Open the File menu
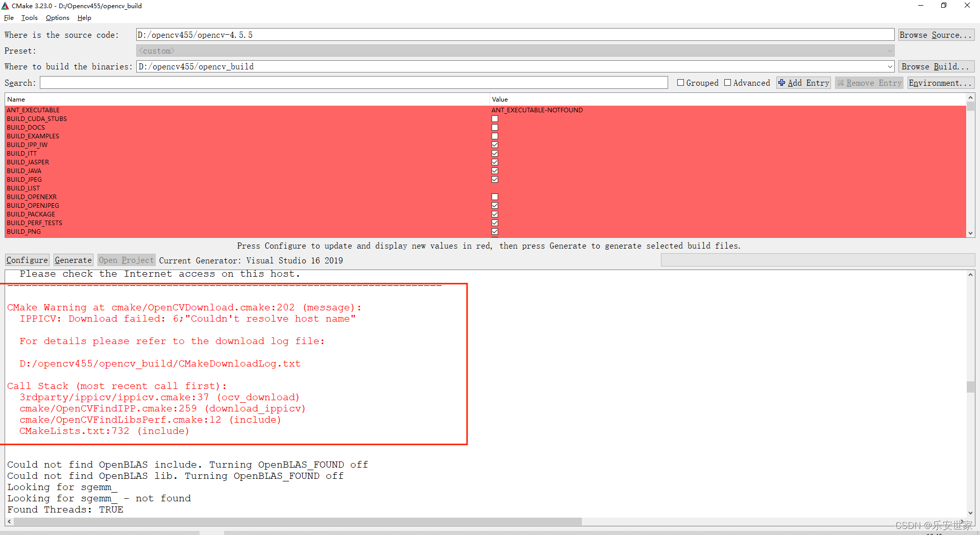This screenshot has width=980, height=535. click(9, 18)
